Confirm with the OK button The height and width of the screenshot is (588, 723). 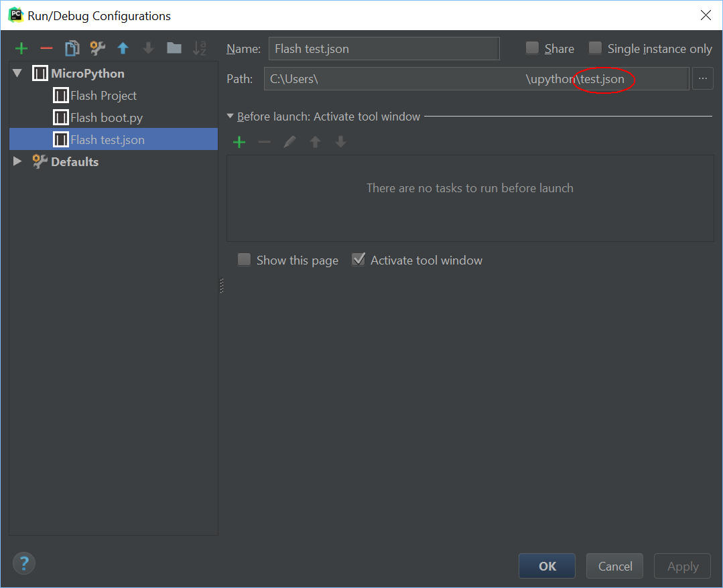(x=547, y=566)
